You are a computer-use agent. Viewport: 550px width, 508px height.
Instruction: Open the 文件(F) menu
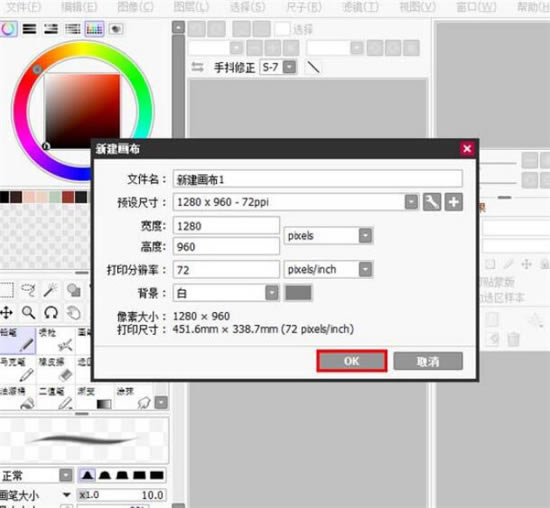point(24,7)
